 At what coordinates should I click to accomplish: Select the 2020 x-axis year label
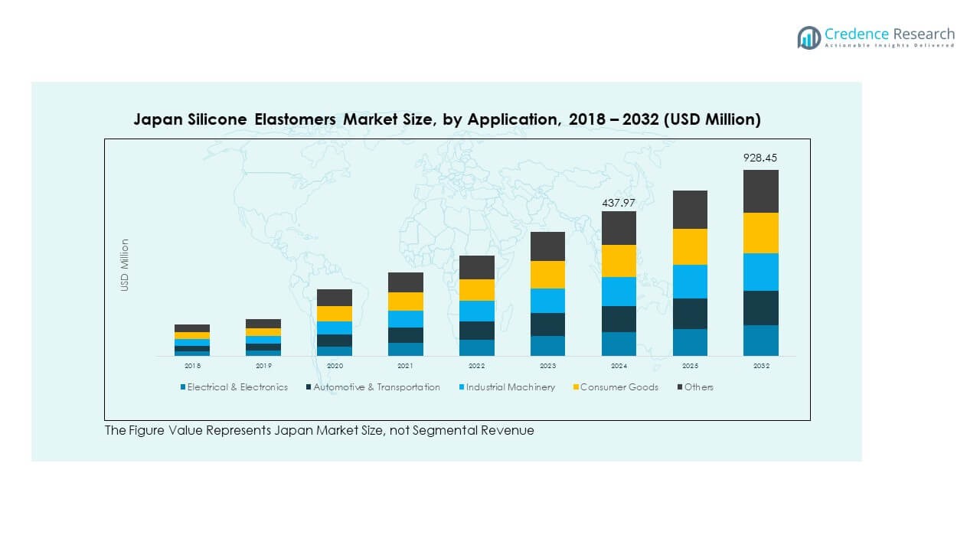pyautogui.click(x=335, y=366)
